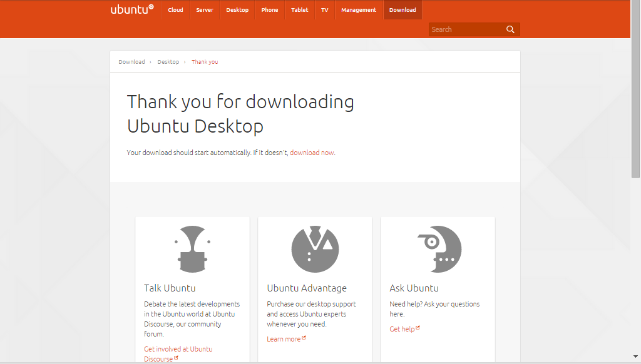Viewport: 641px width, 364px height.
Task: Click the search magnifier icon
Action: coord(510,29)
